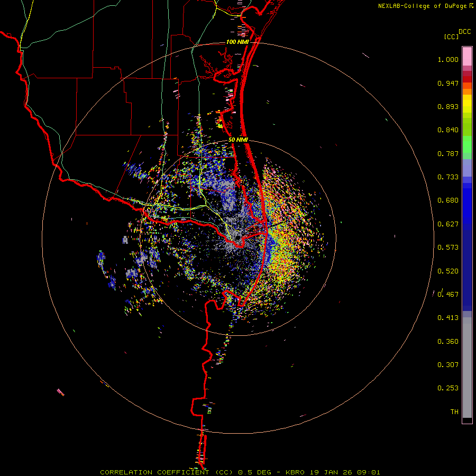This screenshot has width=476, height=476.
Task: Click the 0.413 legend value
Action: pyautogui.click(x=448, y=318)
